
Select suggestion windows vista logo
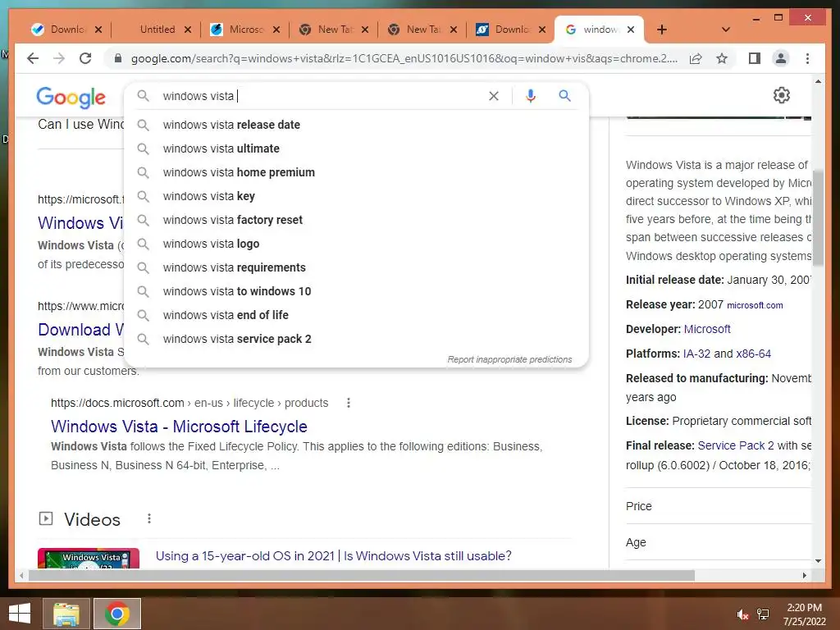click(356, 244)
